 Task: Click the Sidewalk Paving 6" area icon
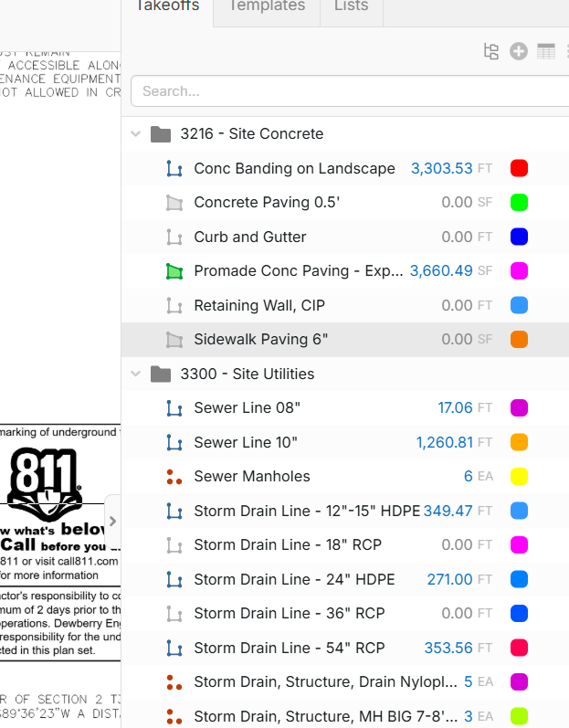pos(174,340)
